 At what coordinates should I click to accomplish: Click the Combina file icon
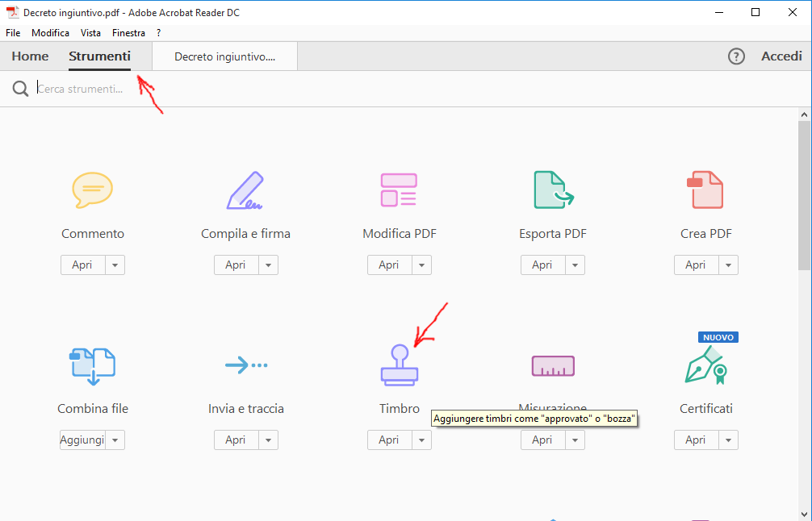93,366
